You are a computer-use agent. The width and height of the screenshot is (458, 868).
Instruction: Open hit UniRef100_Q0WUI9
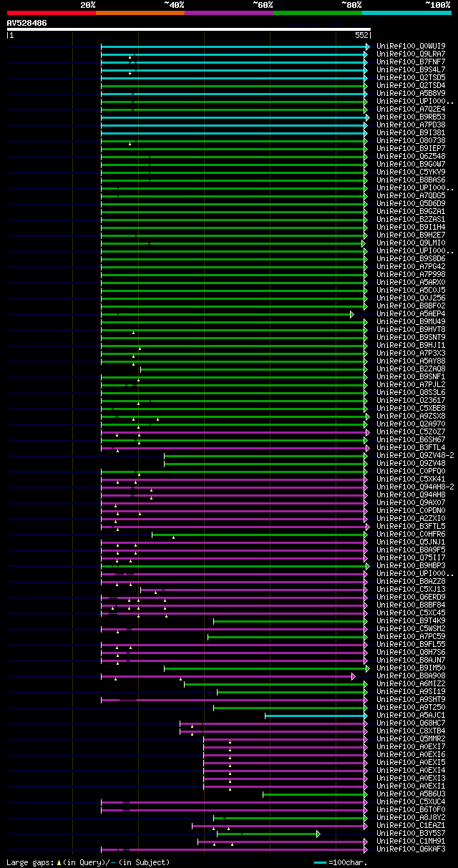tap(411, 47)
